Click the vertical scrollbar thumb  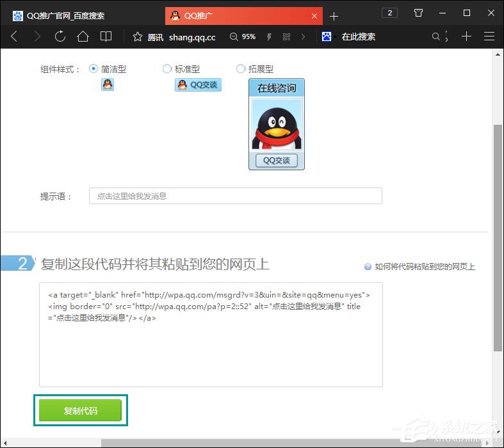[x=498, y=237]
